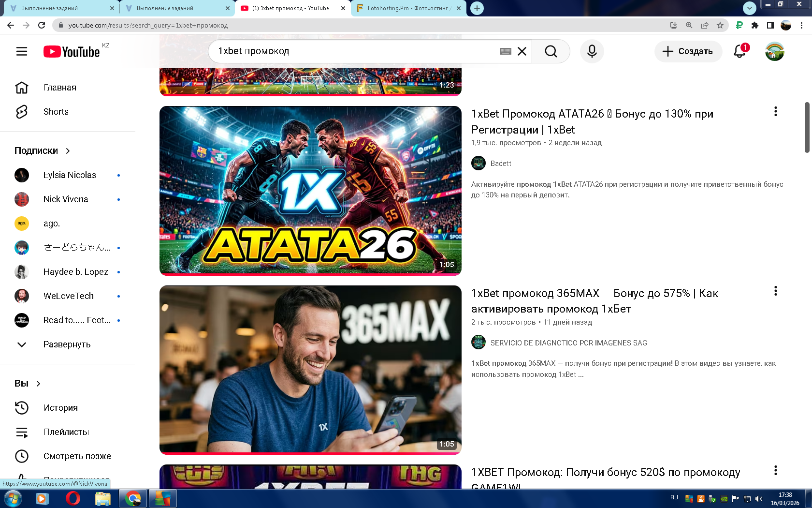812x508 pixels.
Task: Toggle the browser side panel
Action: click(x=770, y=25)
